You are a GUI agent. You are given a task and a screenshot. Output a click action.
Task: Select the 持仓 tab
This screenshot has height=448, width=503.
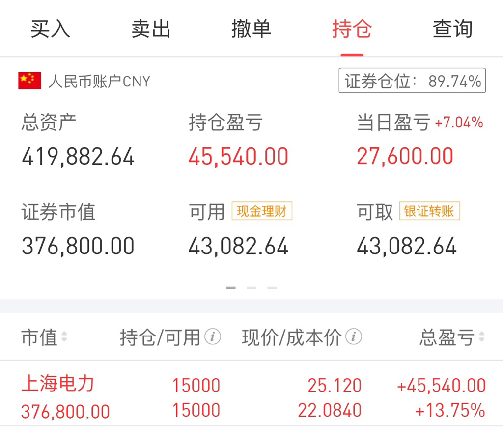(352, 29)
